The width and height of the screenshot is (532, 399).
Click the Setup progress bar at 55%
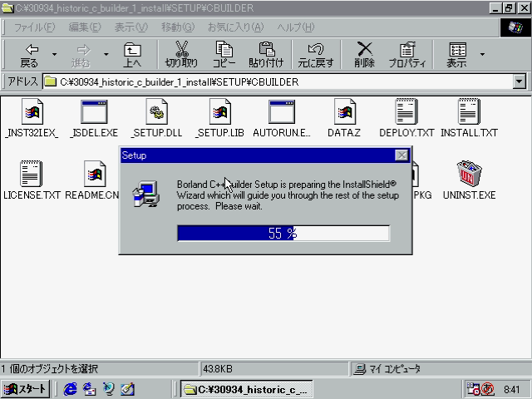pyautogui.click(x=283, y=233)
